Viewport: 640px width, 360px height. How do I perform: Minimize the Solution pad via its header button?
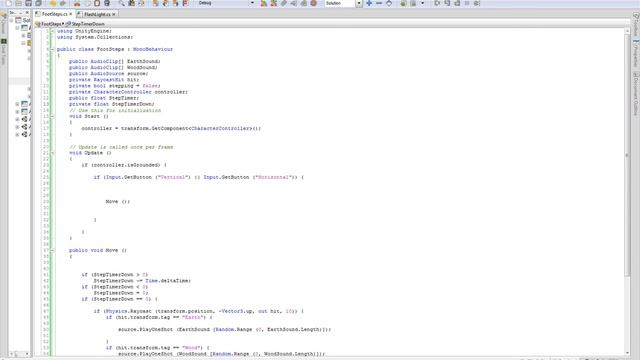(x=21, y=13)
